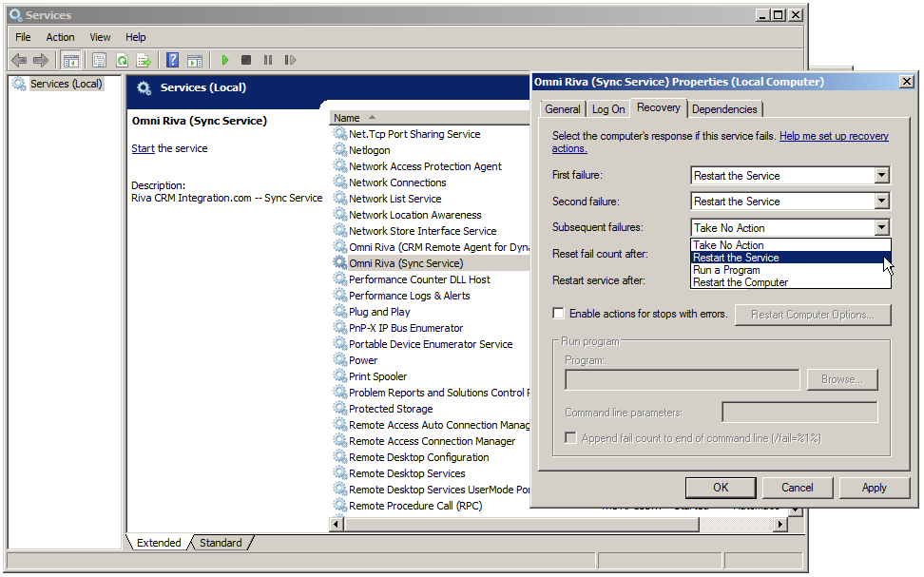The width and height of the screenshot is (924, 577).
Task: Open the Help menu
Action: [x=136, y=37]
